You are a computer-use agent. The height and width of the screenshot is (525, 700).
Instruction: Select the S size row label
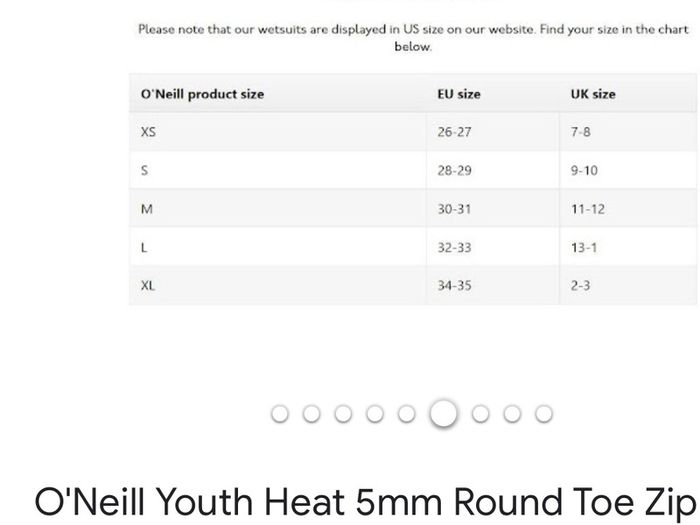coord(144,171)
